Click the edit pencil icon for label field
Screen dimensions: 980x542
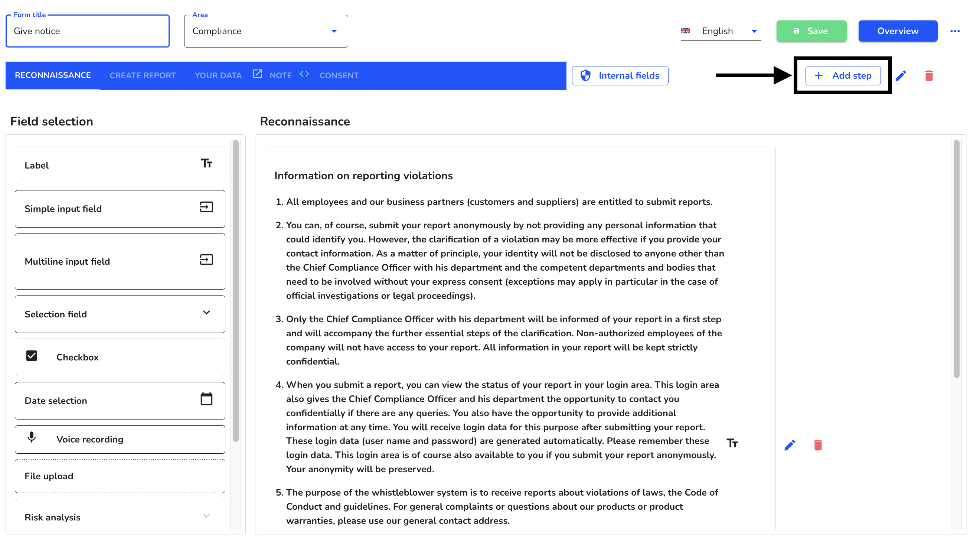pos(789,444)
